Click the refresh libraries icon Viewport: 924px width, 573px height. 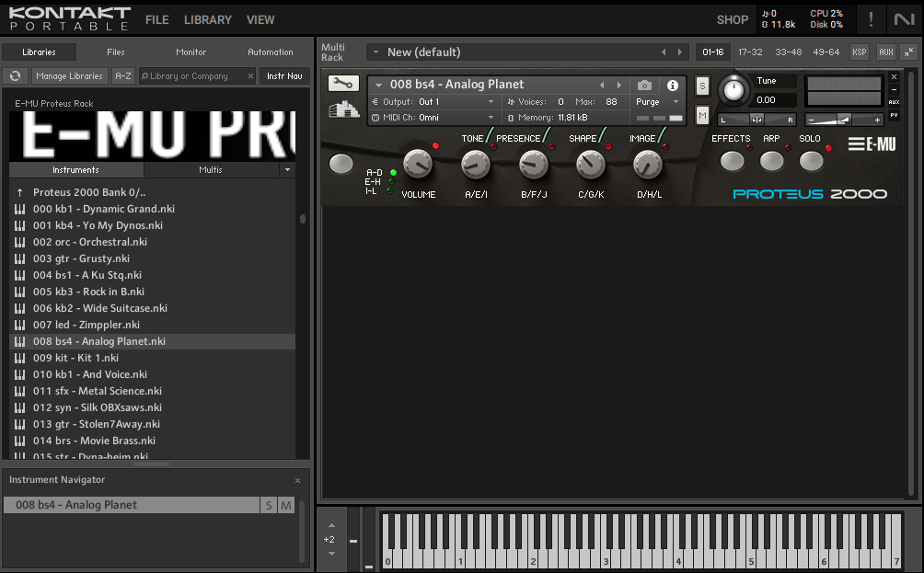click(16, 76)
